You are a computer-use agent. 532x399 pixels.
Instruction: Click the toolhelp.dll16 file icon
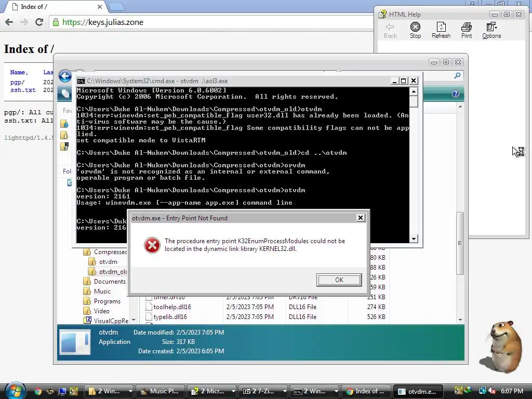148,307
